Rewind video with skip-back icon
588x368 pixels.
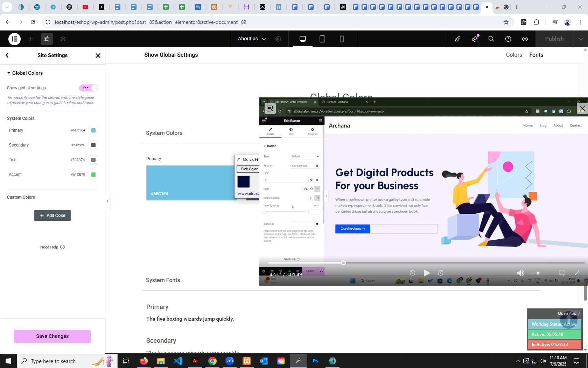(413, 273)
